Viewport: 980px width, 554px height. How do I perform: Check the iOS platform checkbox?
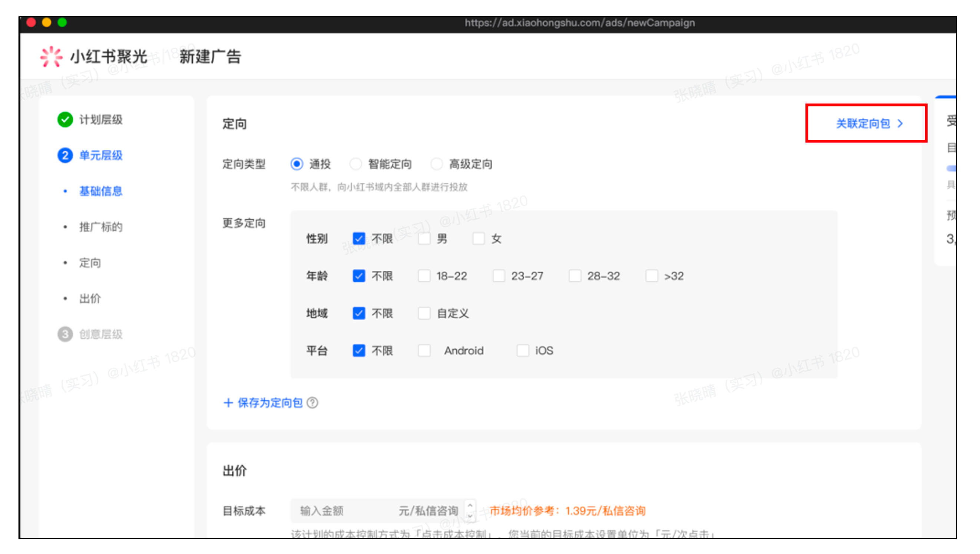523,350
